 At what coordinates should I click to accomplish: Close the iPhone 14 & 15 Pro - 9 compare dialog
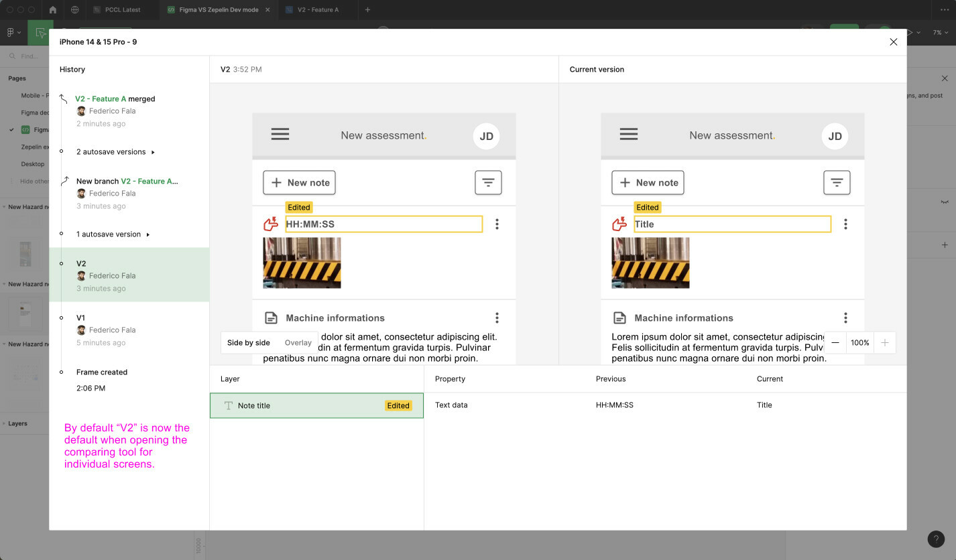click(893, 42)
